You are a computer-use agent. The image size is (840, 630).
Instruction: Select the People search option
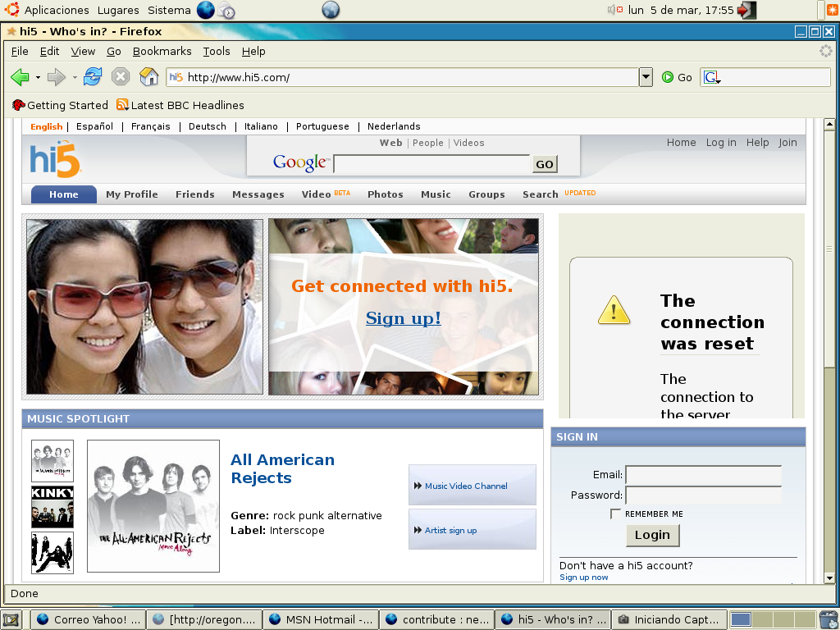click(427, 143)
